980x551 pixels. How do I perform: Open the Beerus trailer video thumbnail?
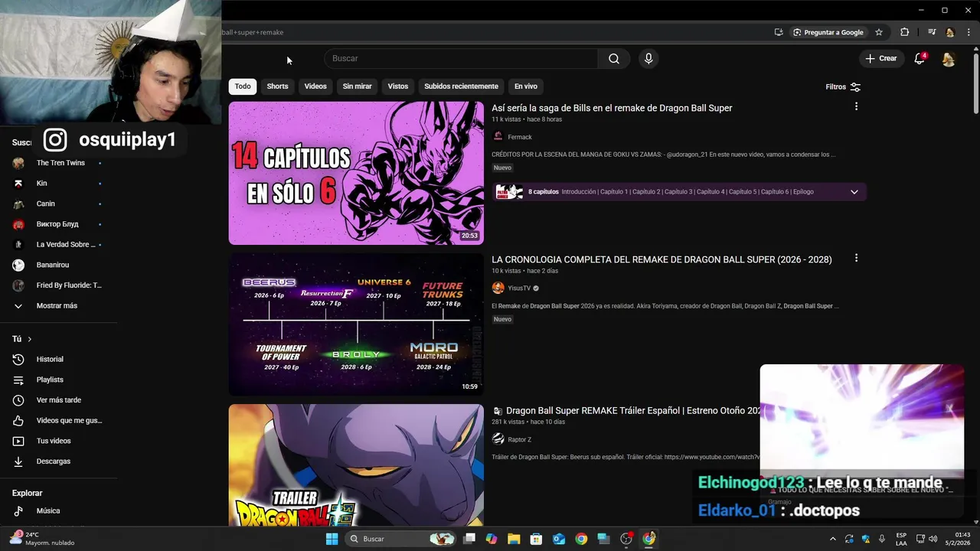click(x=356, y=465)
